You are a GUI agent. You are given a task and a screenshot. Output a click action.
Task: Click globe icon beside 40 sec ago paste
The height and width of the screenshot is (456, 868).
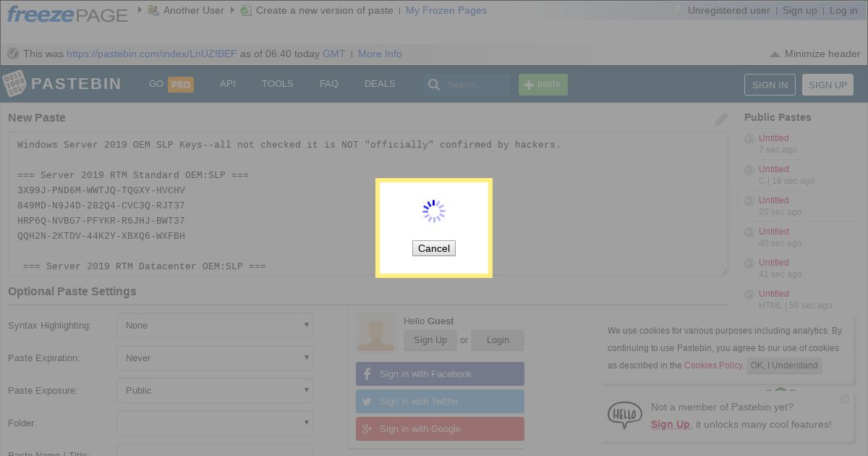click(749, 232)
